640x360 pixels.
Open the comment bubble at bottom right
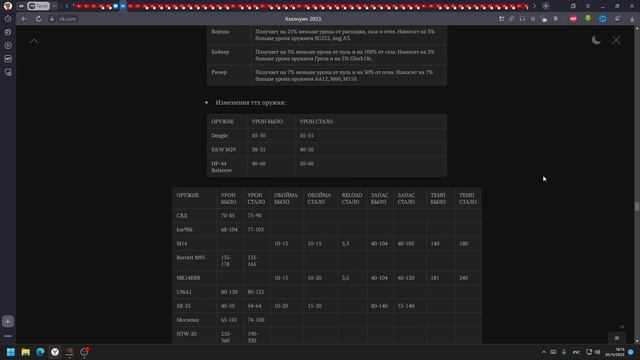(617, 338)
